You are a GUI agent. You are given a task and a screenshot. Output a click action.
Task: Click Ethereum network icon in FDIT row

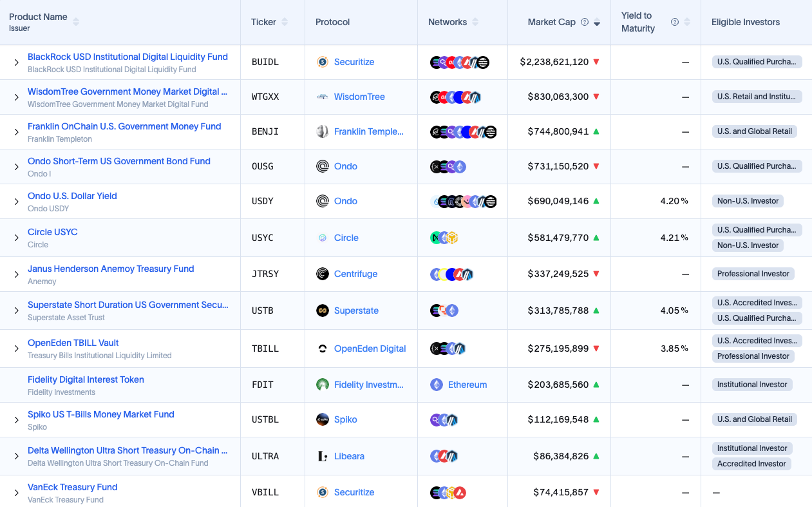pyautogui.click(x=437, y=385)
